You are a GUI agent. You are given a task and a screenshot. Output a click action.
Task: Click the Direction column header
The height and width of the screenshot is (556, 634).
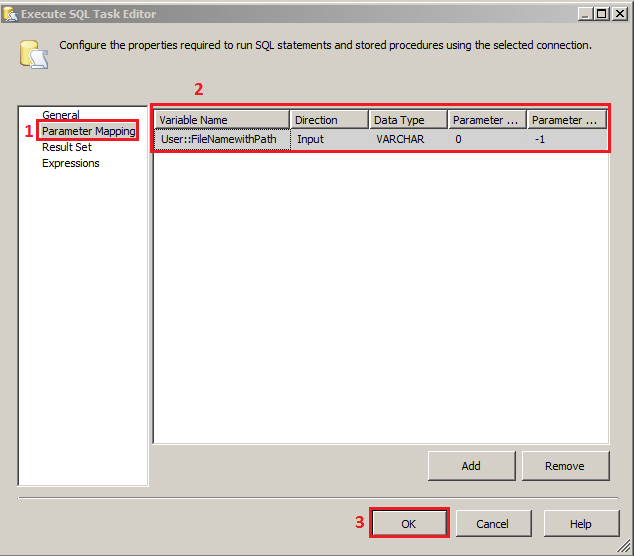pyautogui.click(x=329, y=120)
